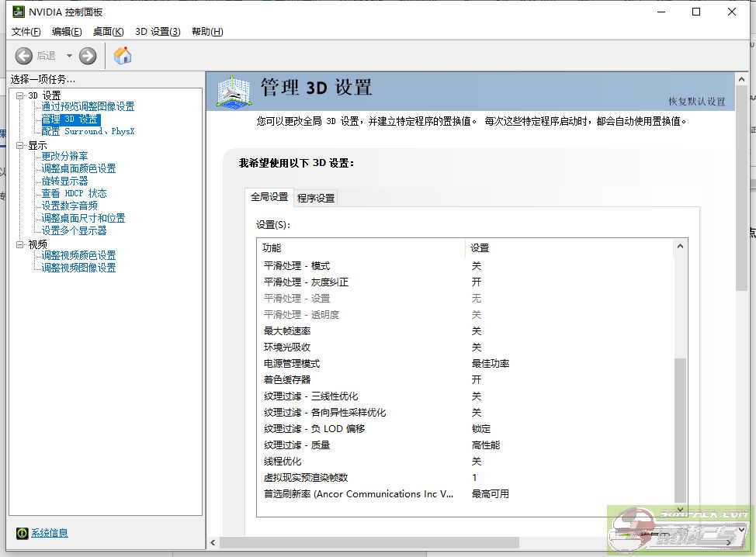756x557 pixels.
Task: Click the back navigation arrow
Action: pyautogui.click(x=24, y=55)
